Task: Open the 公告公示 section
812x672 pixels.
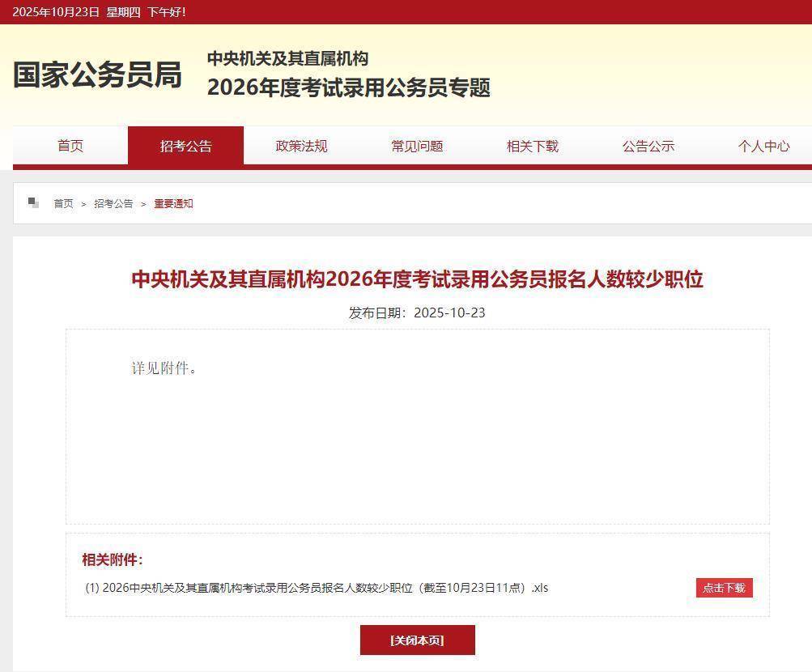Action: pos(647,146)
